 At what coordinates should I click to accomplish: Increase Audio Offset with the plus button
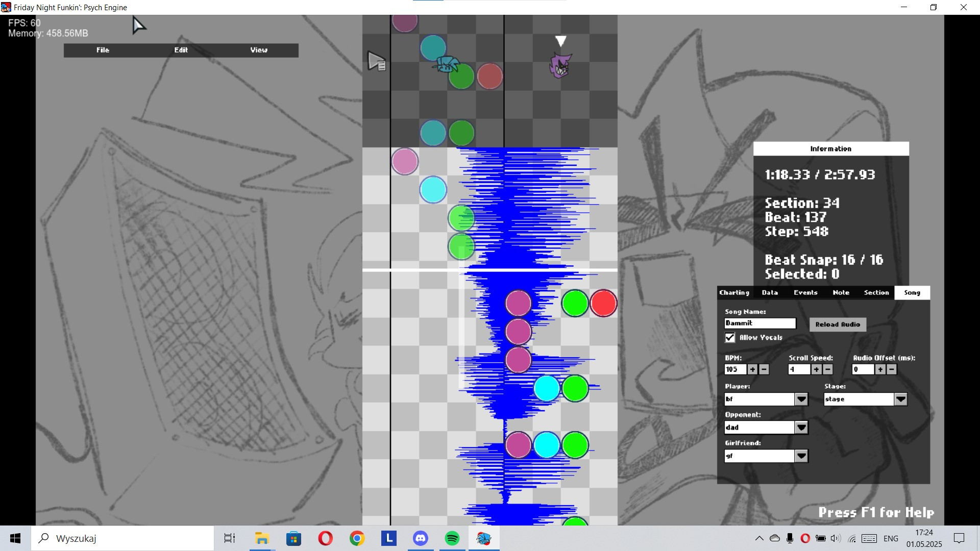click(880, 369)
